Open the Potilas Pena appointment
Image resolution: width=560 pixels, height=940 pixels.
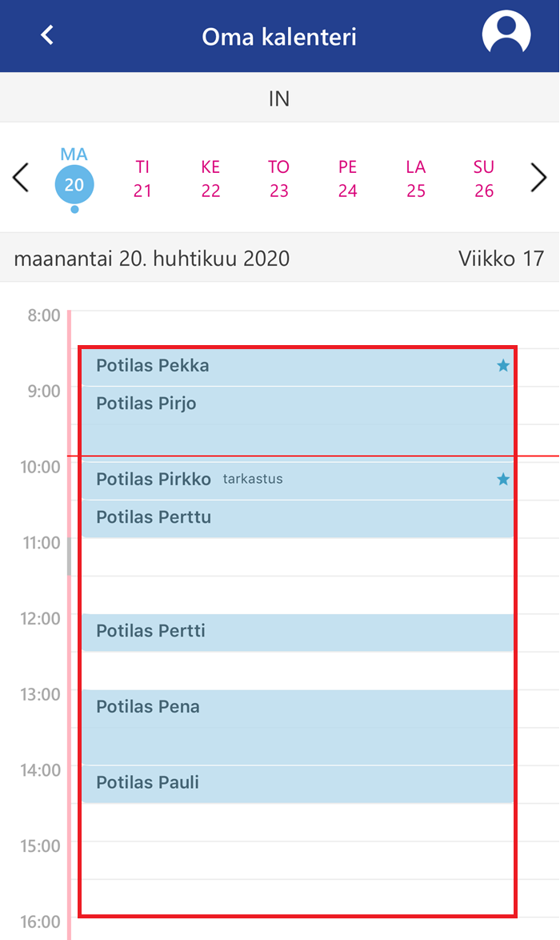[x=298, y=727]
